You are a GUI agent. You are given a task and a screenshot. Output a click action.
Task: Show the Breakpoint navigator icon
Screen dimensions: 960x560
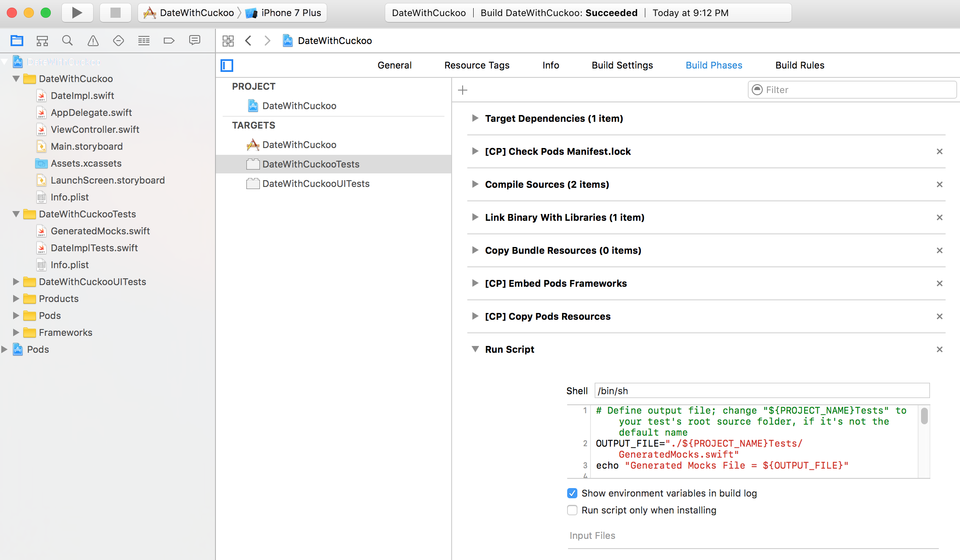169,41
